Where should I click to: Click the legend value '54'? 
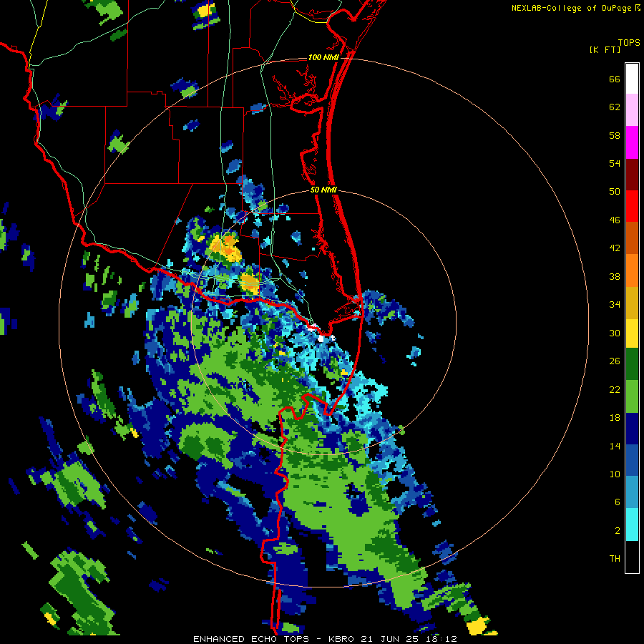coord(615,163)
